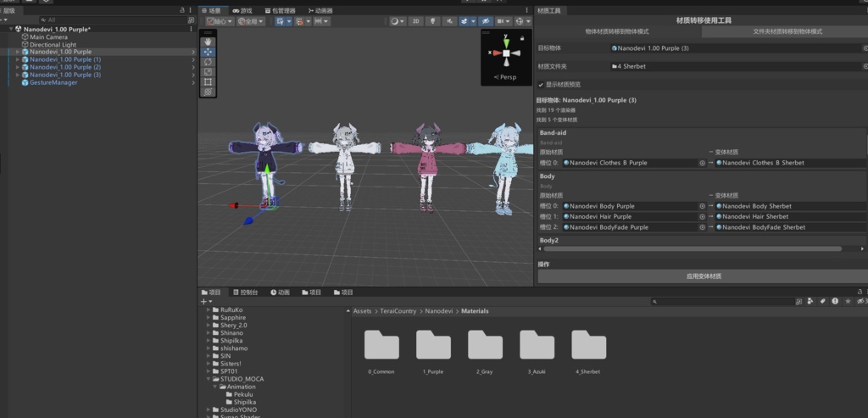Click Nanodevi in the breadcrumb path
The image size is (868, 418).
click(439, 311)
